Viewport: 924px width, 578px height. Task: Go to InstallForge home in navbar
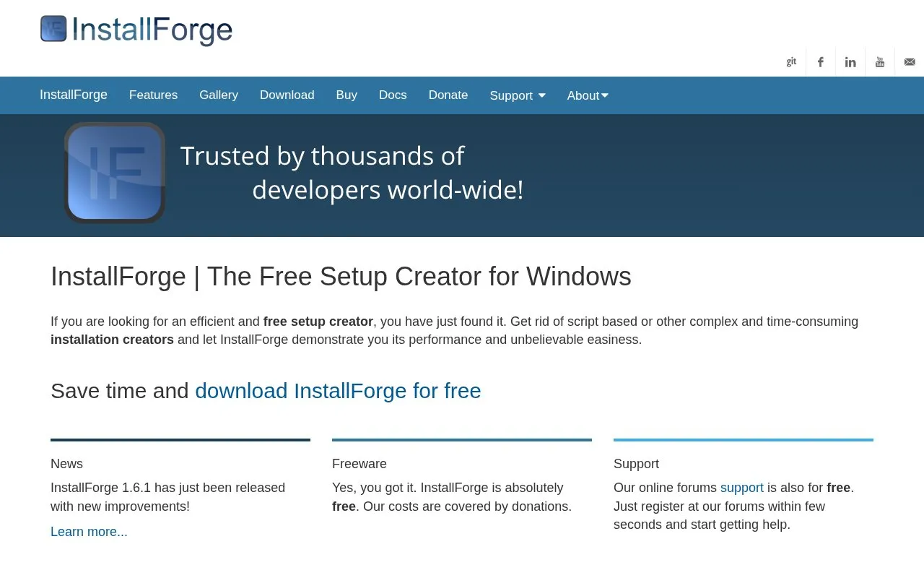point(74,95)
